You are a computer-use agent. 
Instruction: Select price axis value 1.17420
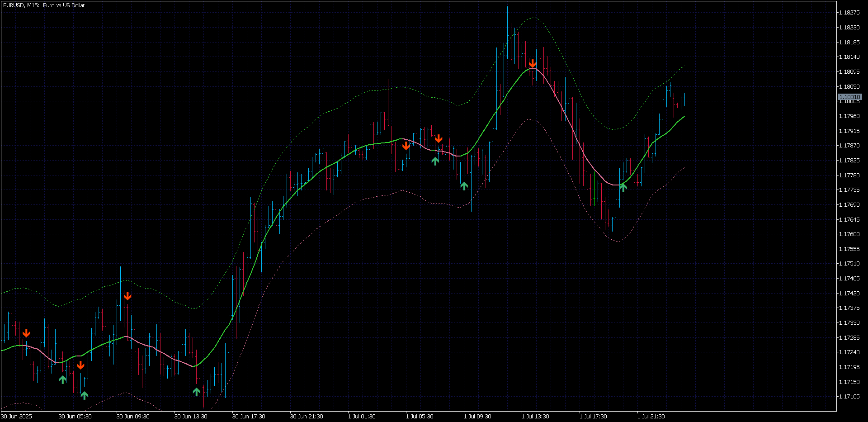click(849, 294)
